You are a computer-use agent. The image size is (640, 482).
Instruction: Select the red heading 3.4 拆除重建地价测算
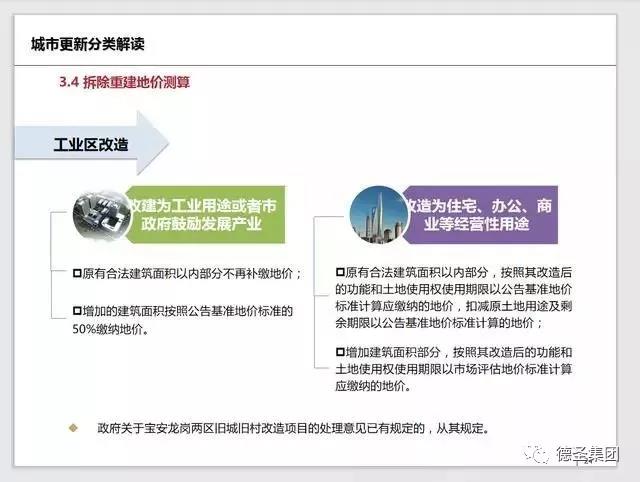tap(124, 82)
